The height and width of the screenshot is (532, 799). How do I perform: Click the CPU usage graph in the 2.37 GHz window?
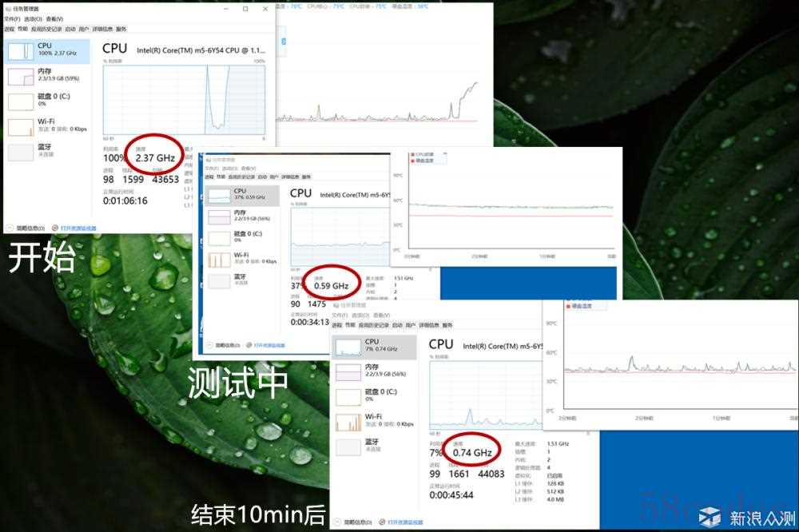tap(184, 100)
